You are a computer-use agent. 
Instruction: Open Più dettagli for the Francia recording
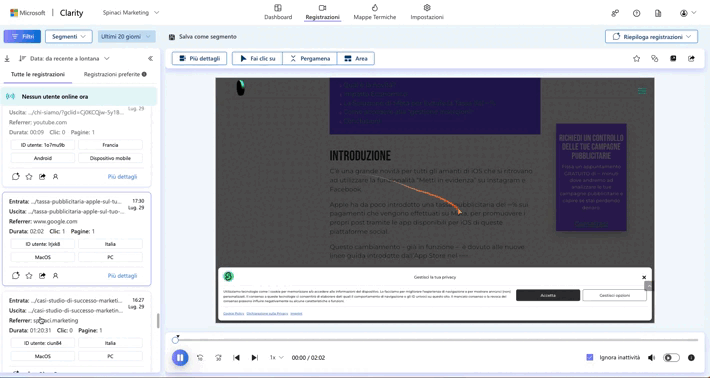pyautogui.click(x=122, y=177)
